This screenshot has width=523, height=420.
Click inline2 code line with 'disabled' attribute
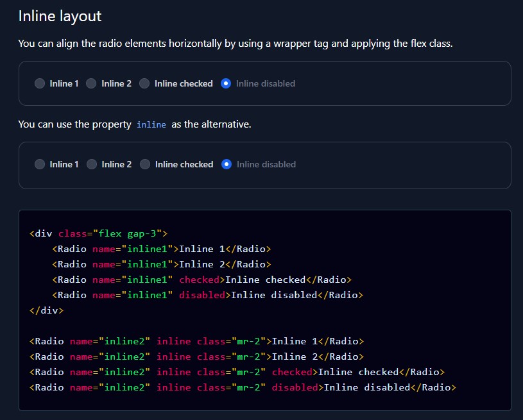(x=243, y=387)
